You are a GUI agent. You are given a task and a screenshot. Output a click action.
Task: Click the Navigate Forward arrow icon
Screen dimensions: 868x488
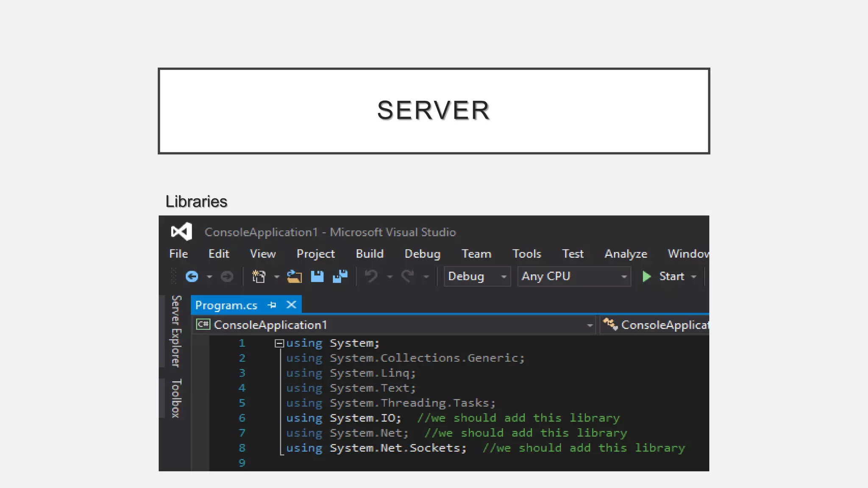pos(227,277)
